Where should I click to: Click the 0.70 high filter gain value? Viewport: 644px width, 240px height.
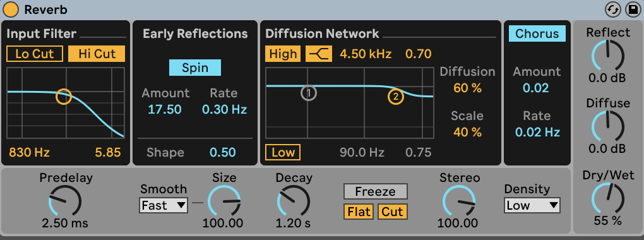tap(419, 54)
